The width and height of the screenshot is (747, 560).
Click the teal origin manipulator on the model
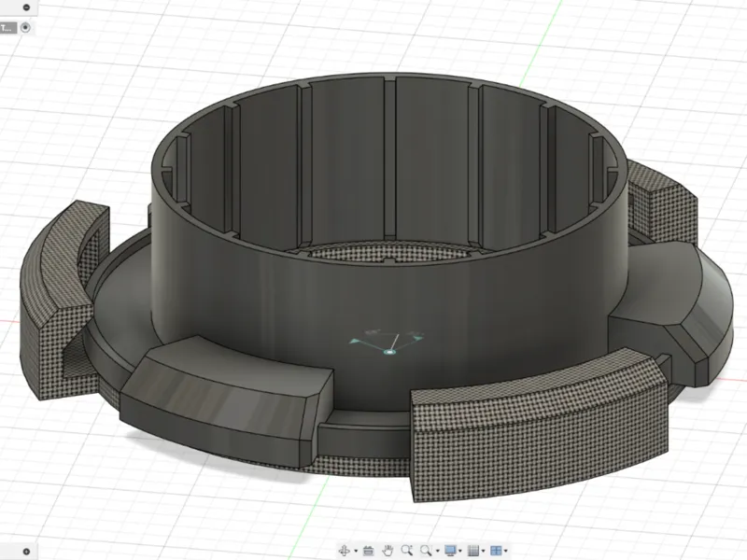coord(389,352)
